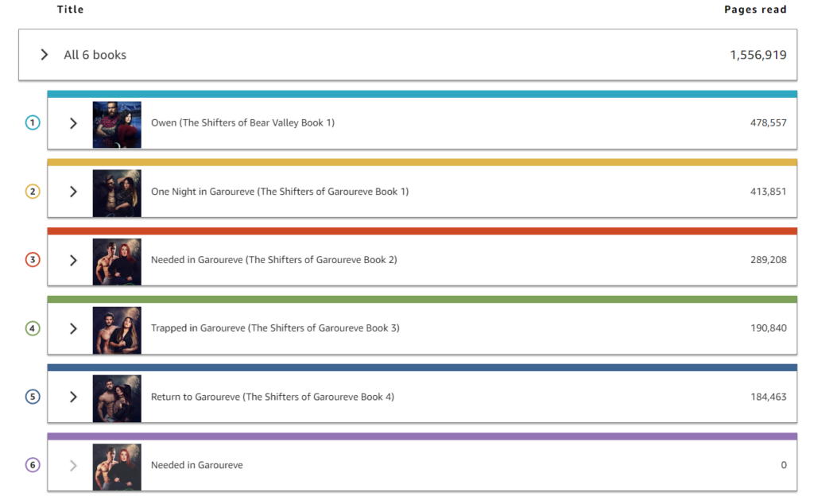Select the last Needed in Garoureve title text
The image size is (814, 504).
(197, 465)
